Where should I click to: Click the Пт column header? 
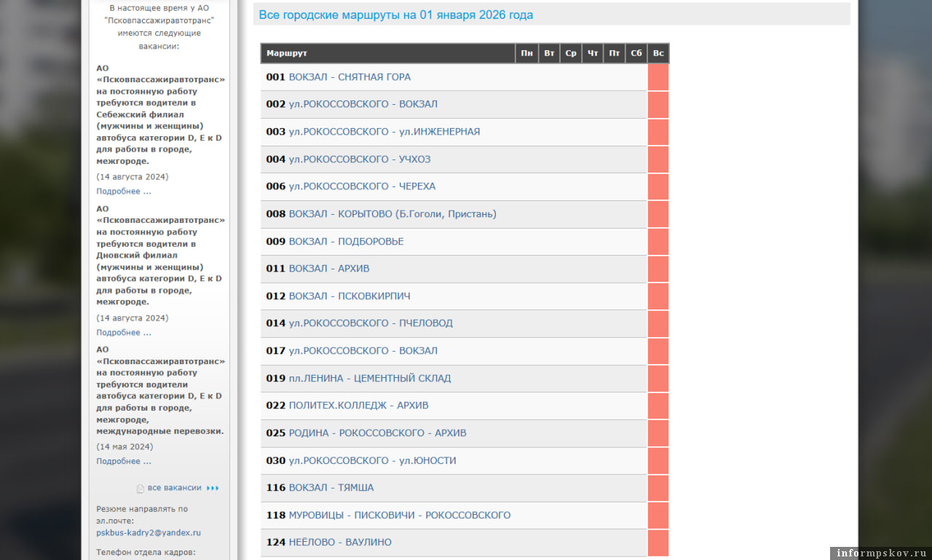click(615, 53)
